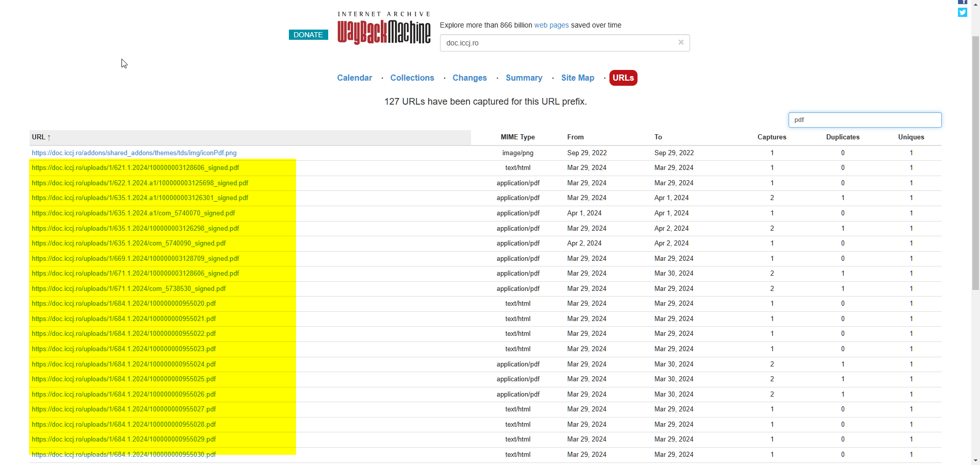Click the web pages link
The height and width of the screenshot is (465, 980).
coord(551,25)
